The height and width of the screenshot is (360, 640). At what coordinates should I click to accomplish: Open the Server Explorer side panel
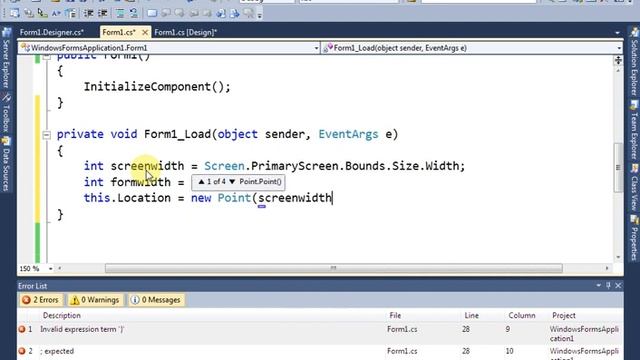tap(6, 58)
